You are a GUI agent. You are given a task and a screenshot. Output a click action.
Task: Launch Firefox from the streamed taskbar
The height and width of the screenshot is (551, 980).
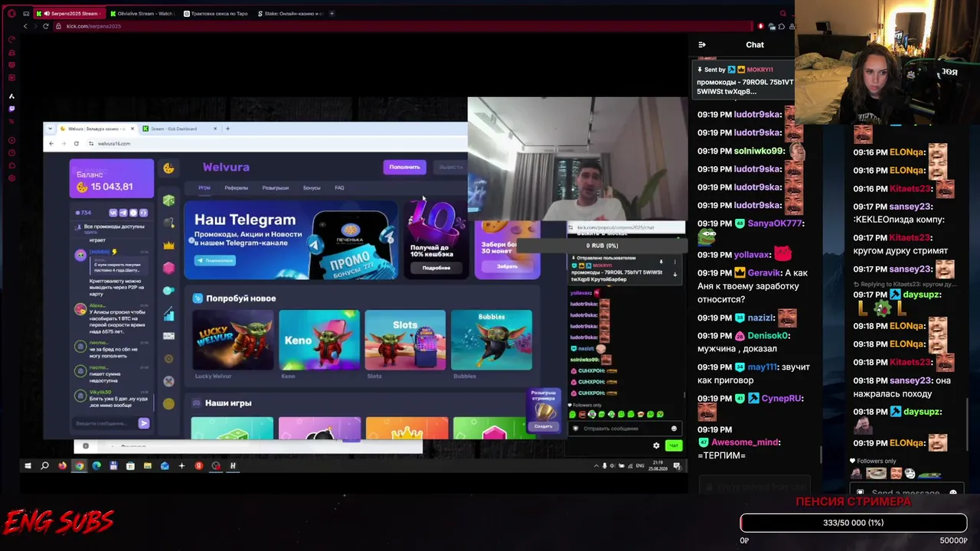[62, 465]
